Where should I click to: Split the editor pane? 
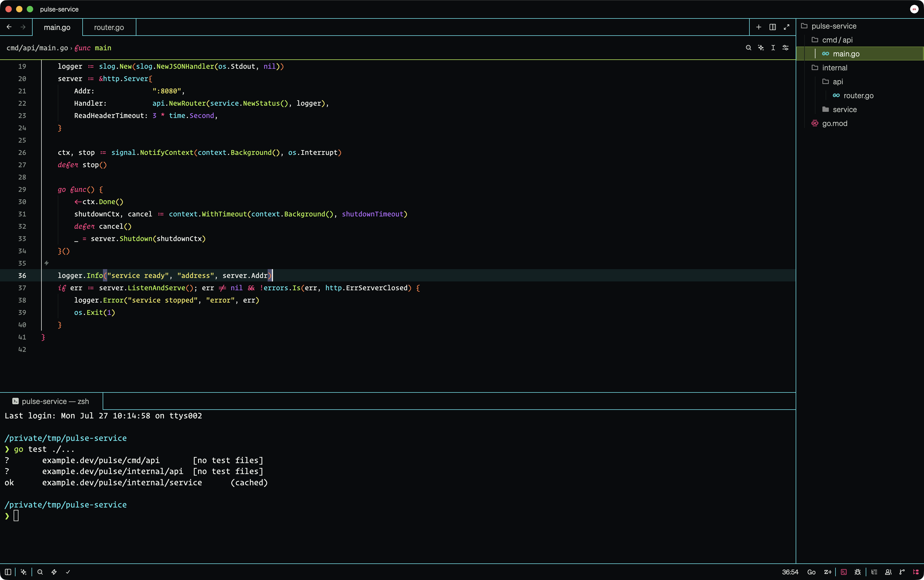click(x=773, y=27)
